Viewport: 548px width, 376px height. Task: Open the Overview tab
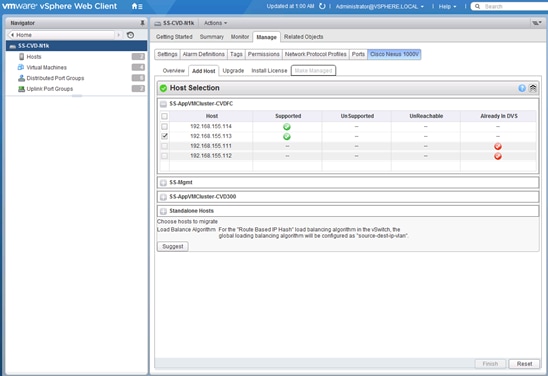click(173, 71)
